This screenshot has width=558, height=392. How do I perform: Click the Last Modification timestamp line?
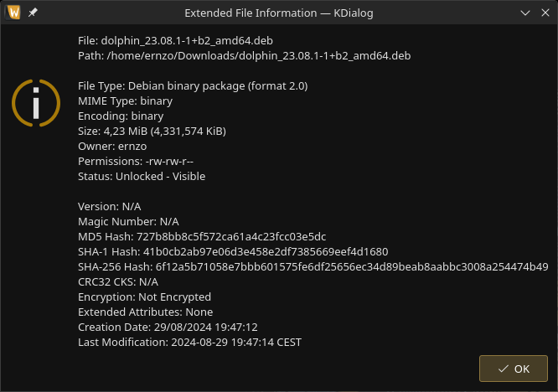point(189,343)
